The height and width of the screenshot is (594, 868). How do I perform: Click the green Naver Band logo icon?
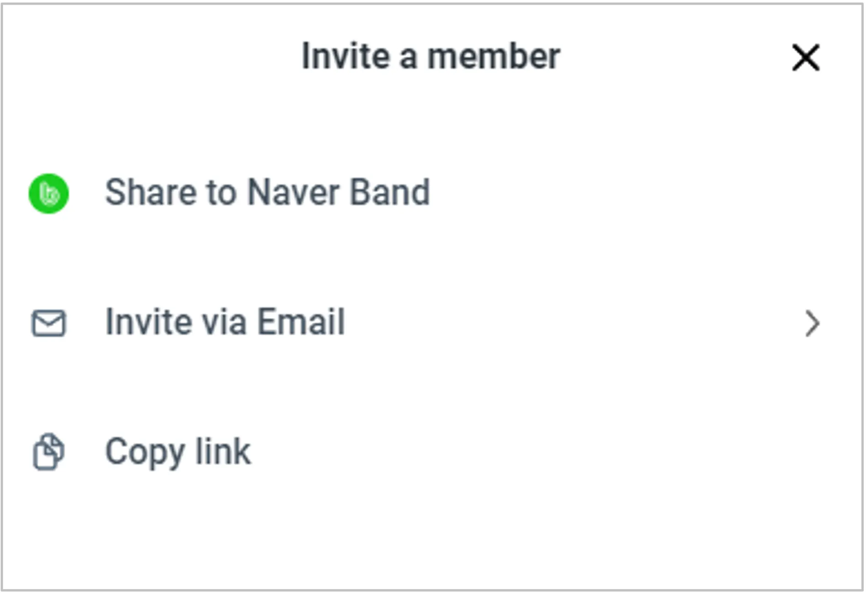point(48,193)
